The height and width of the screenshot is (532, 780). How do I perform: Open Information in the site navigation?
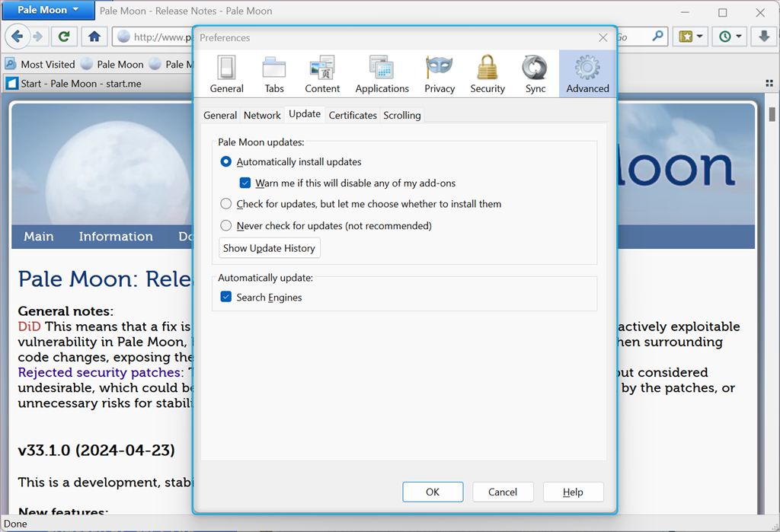[x=116, y=236]
